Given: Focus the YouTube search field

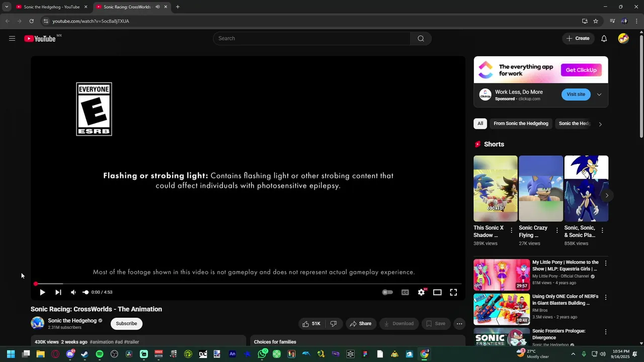Looking at the screenshot, I should (312, 39).
